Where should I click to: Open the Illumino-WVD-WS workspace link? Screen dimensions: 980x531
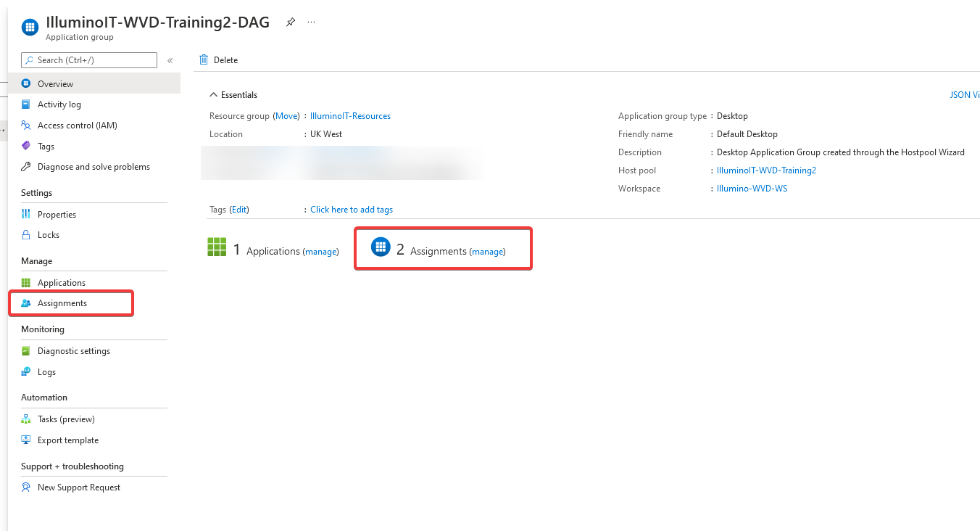pos(752,189)
